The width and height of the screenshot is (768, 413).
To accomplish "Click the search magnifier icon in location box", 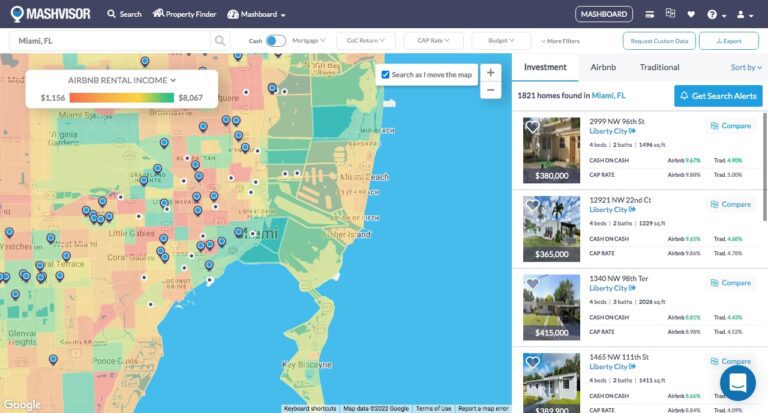I will [x=220, y=41].
